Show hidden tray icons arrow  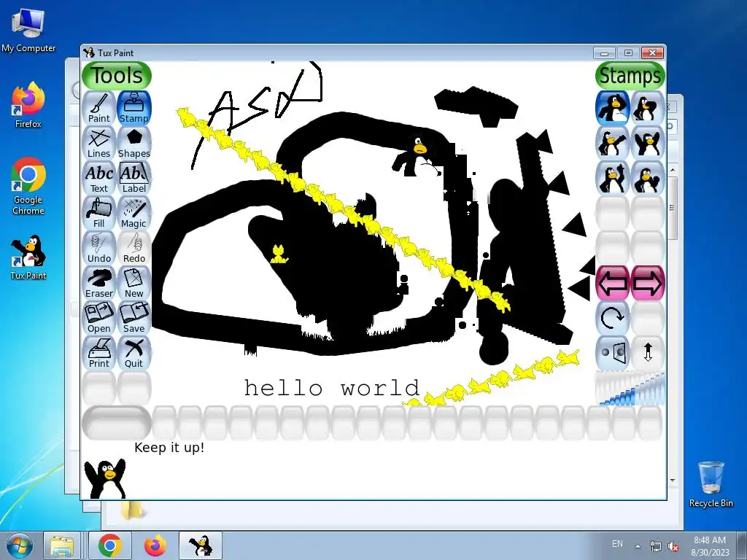click(638, 545)
